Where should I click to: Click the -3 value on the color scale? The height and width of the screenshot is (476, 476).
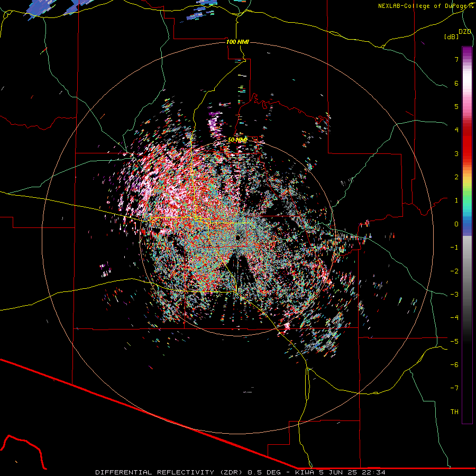(x=454, y=295)
